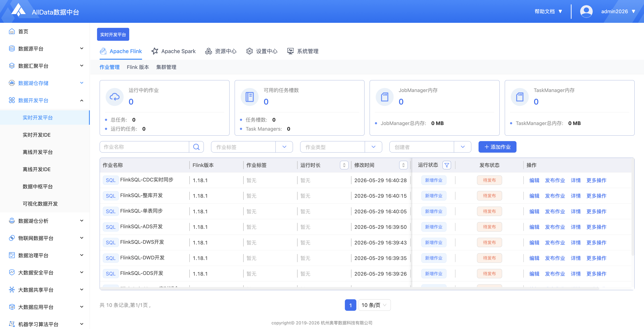Switch to the Flink 版本 sub-tab
The width and height of the screenshot is (644, 329).
(x=138, y=67)
